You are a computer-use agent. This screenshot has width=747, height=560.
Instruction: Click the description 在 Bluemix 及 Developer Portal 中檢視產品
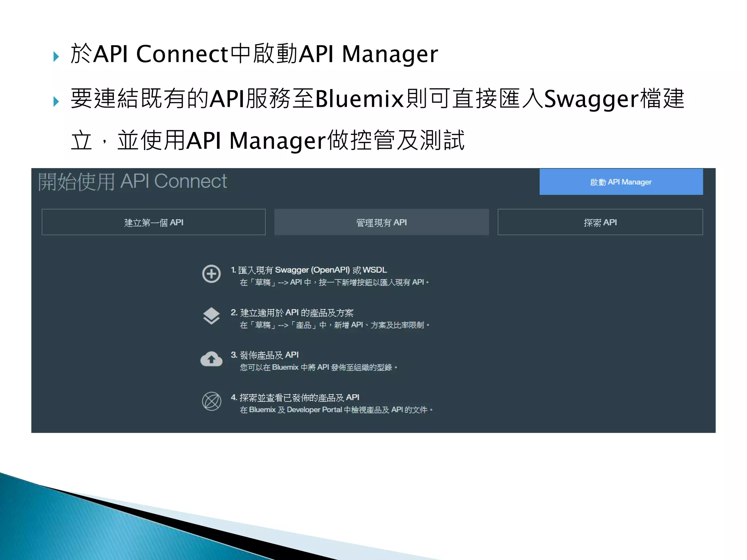point(315,409)
